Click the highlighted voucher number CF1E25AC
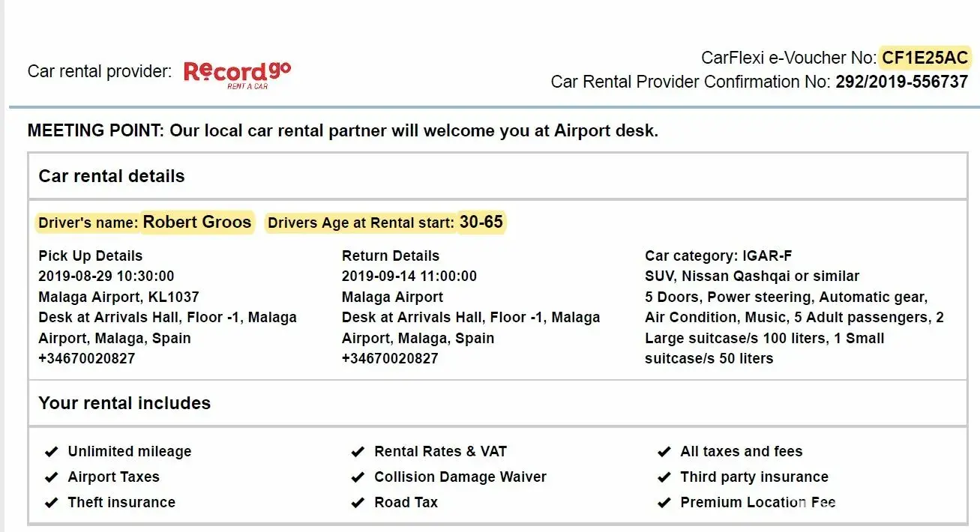Image resolution: width=980 pixels, height=532 pixels. tap(925, 58)
